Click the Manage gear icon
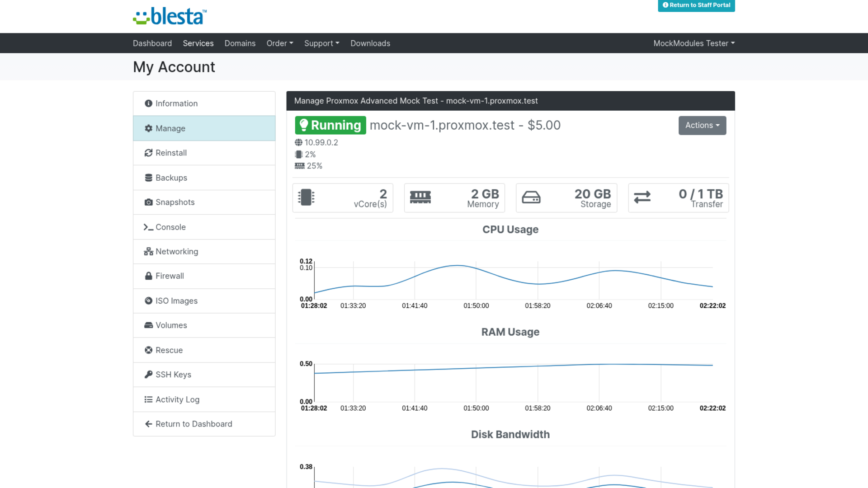The width and height of the screenshot is (868, 488). (148, 128)
